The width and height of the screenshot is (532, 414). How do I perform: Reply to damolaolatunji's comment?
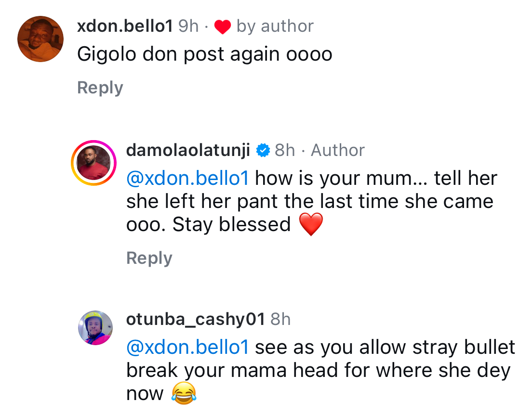pyautogui.click(x=149, y=258)
